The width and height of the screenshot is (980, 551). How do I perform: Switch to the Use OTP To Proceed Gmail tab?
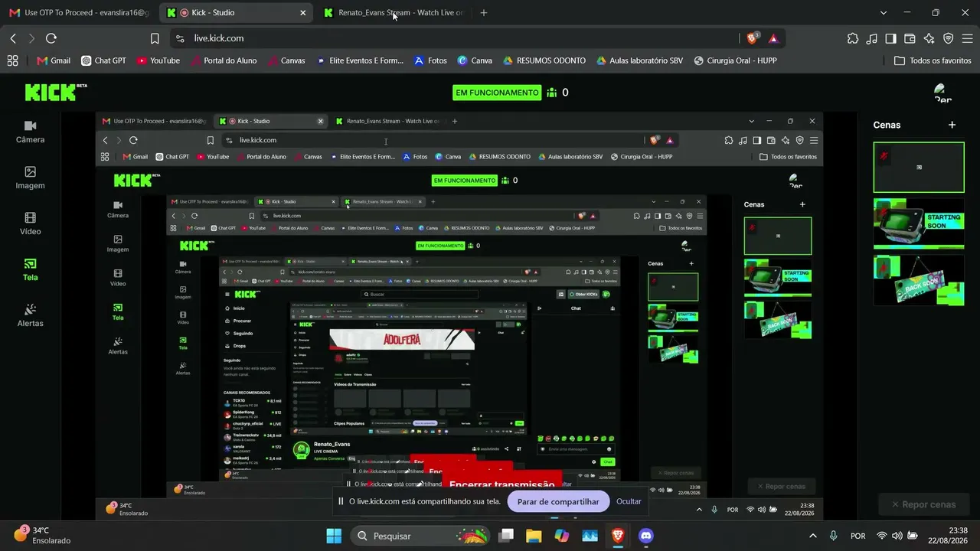(79, 13)
